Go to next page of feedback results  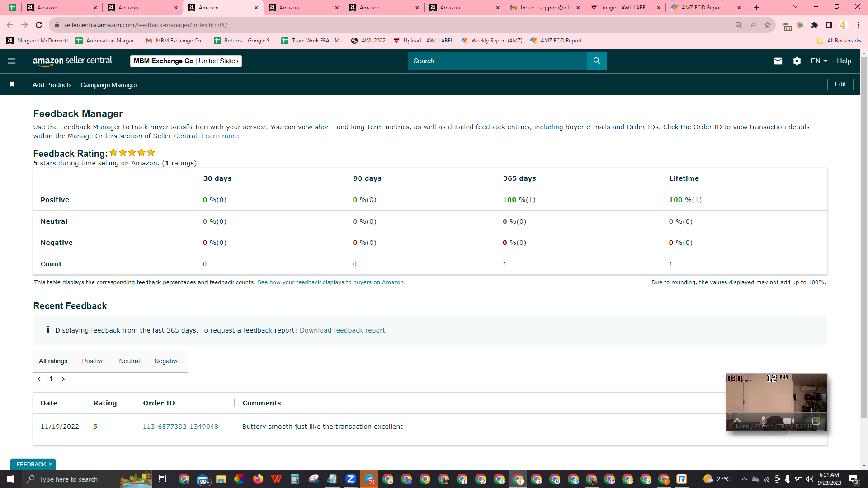point(63,379)
